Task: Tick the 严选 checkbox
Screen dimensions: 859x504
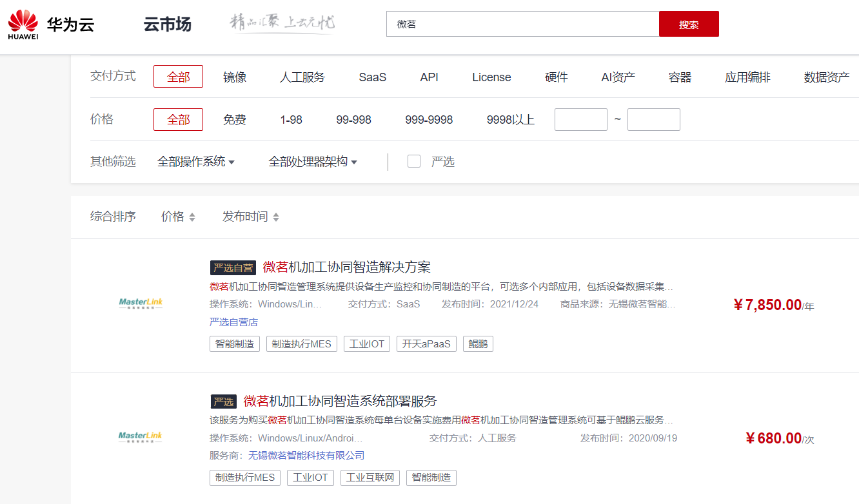Action: tap(414, 161)
